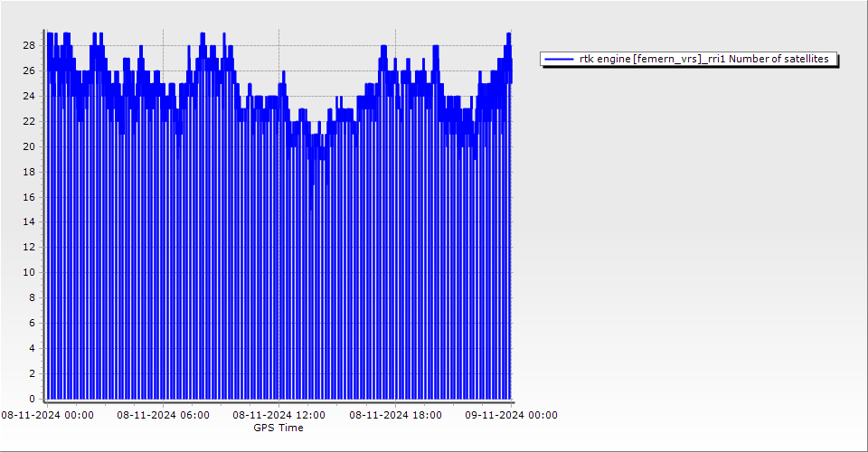
Task: Click the blue line sample in the legend
Action: tap(559, 59)
